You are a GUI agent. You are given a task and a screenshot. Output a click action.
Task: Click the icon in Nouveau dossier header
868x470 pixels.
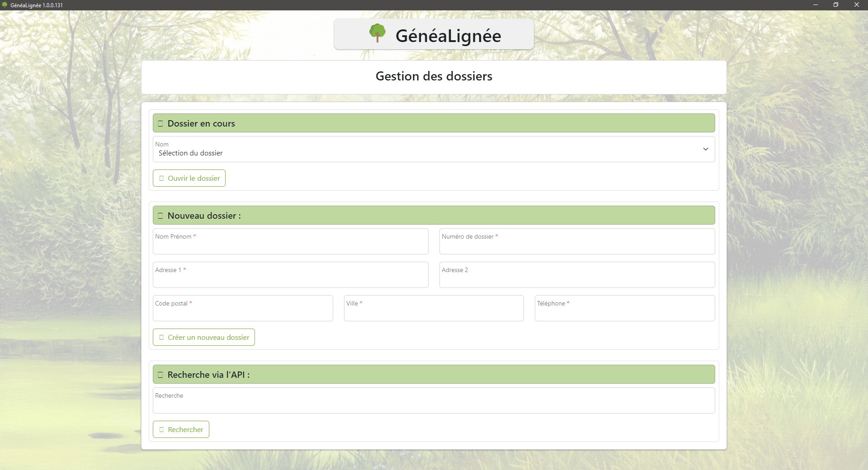click(x=160, y=216)
